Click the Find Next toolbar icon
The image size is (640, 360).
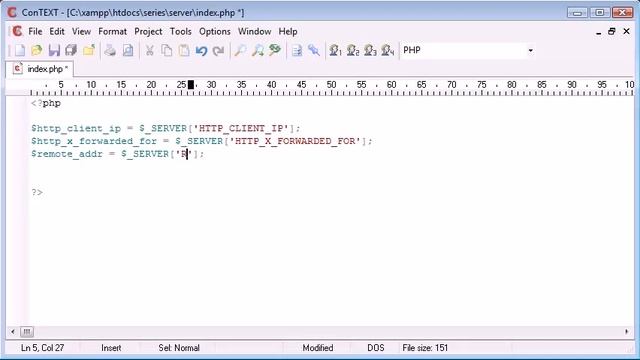coord(258,50)
